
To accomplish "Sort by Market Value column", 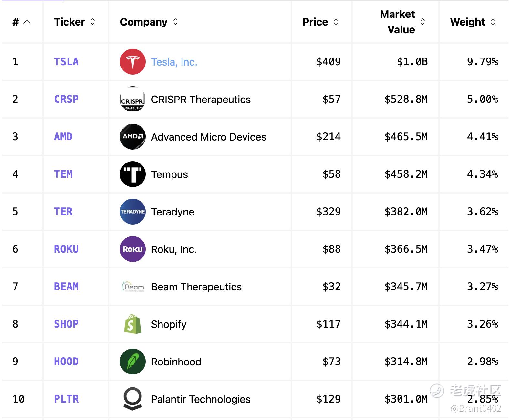I will pos(423,22).
